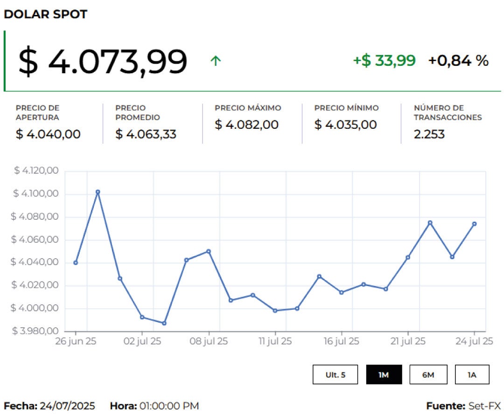504x420 pixels.
Task: Select the 11 jul 25 data point
Action: coord(275,310)
